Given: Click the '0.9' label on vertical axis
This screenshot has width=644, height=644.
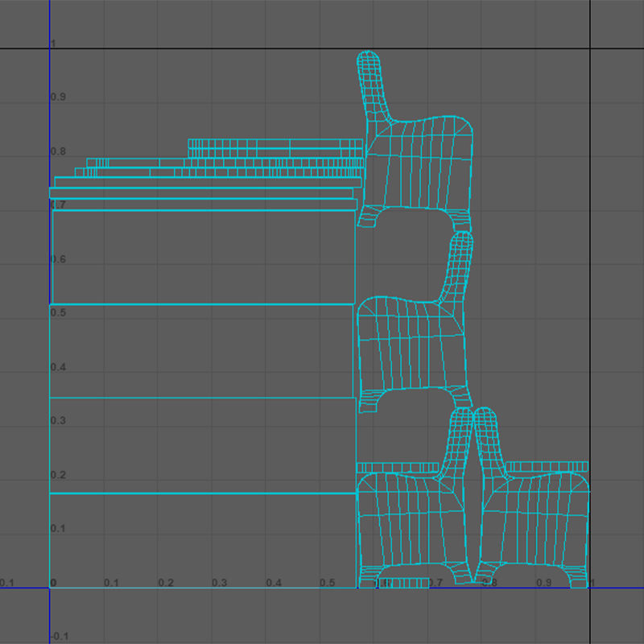Looking at the screenshot, I should click(58, 97).
